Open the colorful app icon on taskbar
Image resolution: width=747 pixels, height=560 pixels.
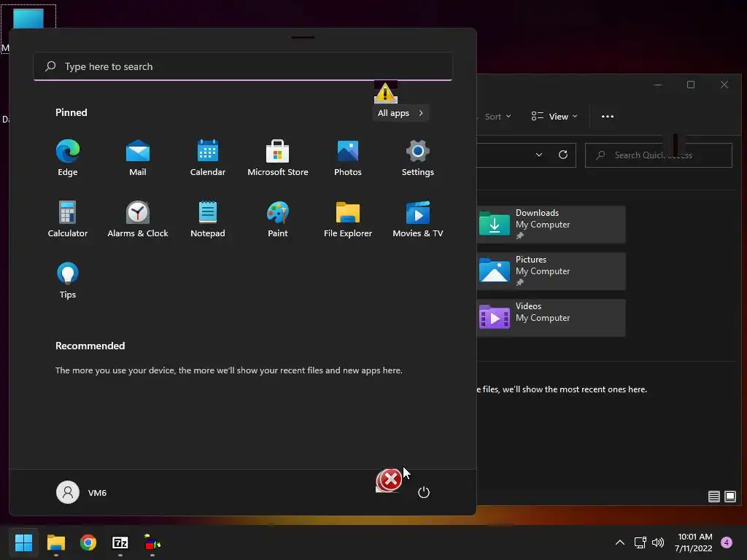[x=152, y=542]
